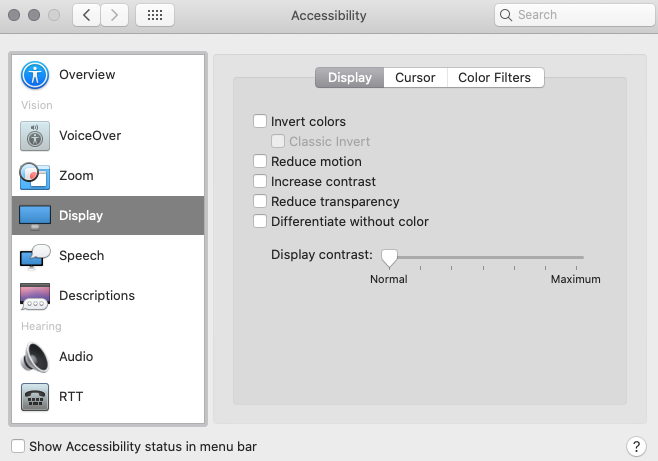The width and height of the screenshot is (658, 461).
Task: Select the Speech bubble icon
Action: [x=35, y=256]
